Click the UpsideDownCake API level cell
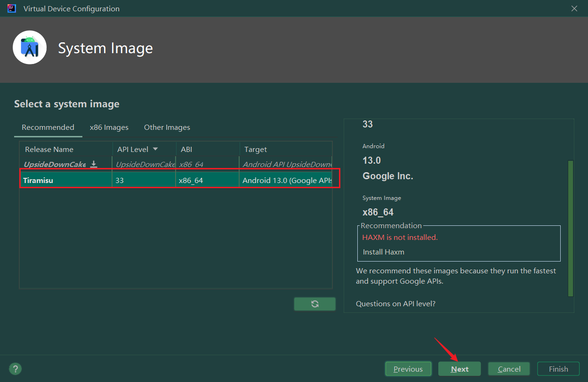The image size is (588, 382). click(x=144, y=164)
